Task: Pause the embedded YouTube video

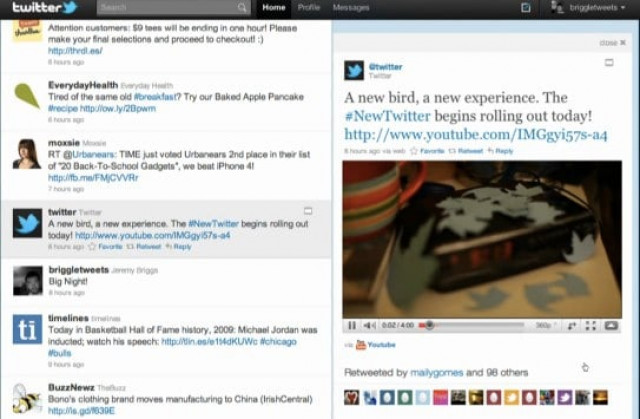Action: 352,325
